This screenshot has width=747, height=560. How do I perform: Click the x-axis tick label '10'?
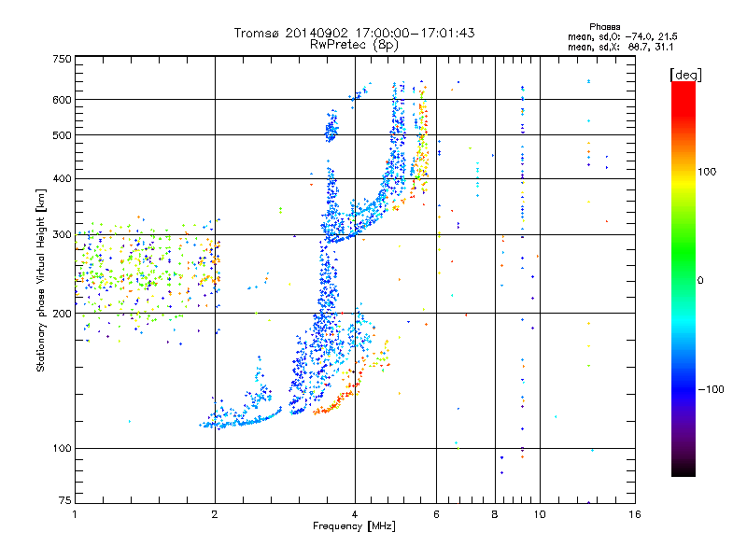(540, 514)
